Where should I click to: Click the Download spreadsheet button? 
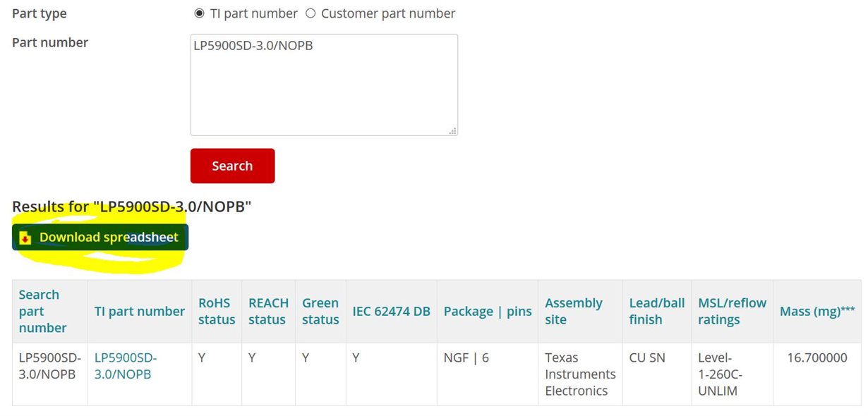click(x=100, y=238)
